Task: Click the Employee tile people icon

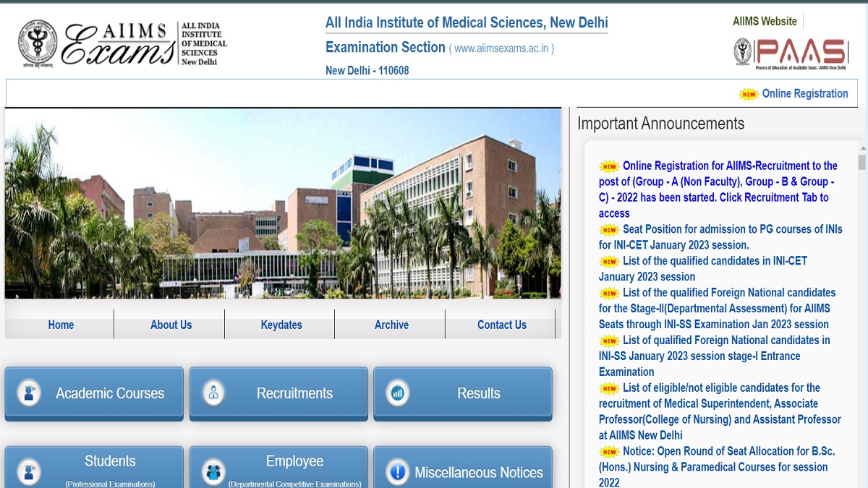Action: point(213,472)
